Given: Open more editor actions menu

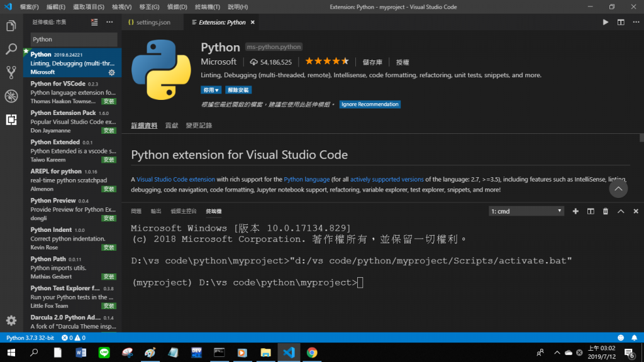Looking at the screenshot, I should [x=636, y=22].
